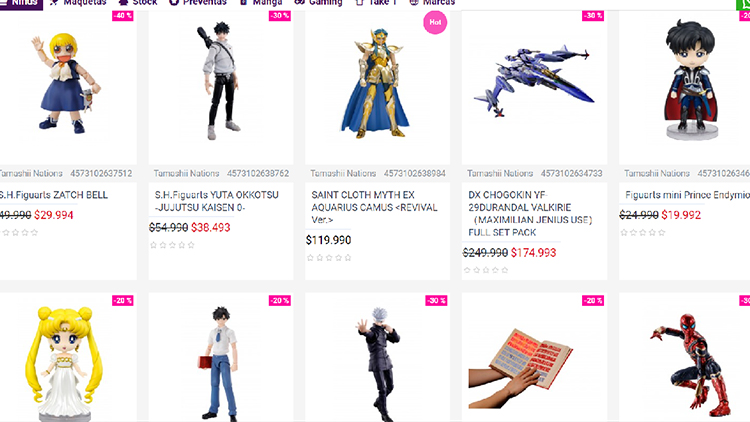Click the Durandal Valkyrie jet product image
Screen dimensions: 750x422
click(x=534, y=81)
